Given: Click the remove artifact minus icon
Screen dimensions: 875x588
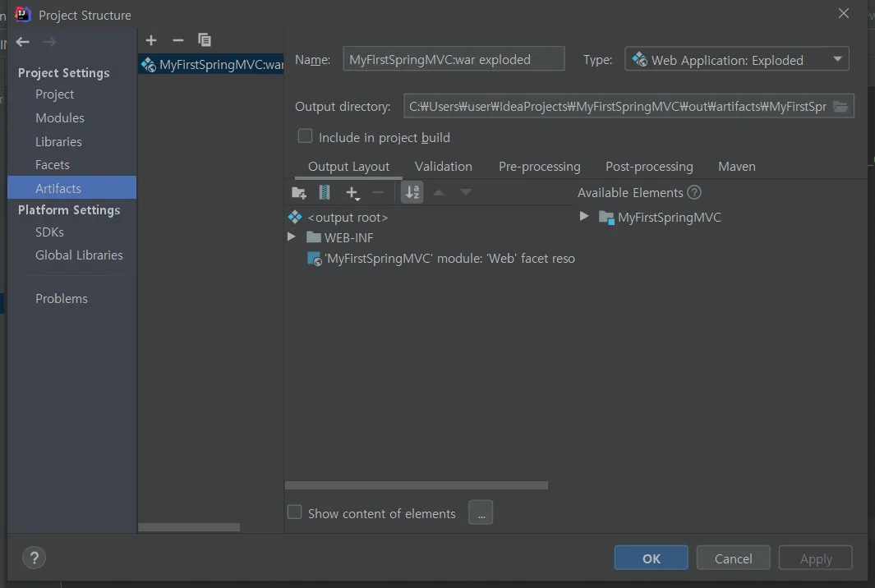Looking at the screenshot, I should (177, 40).
